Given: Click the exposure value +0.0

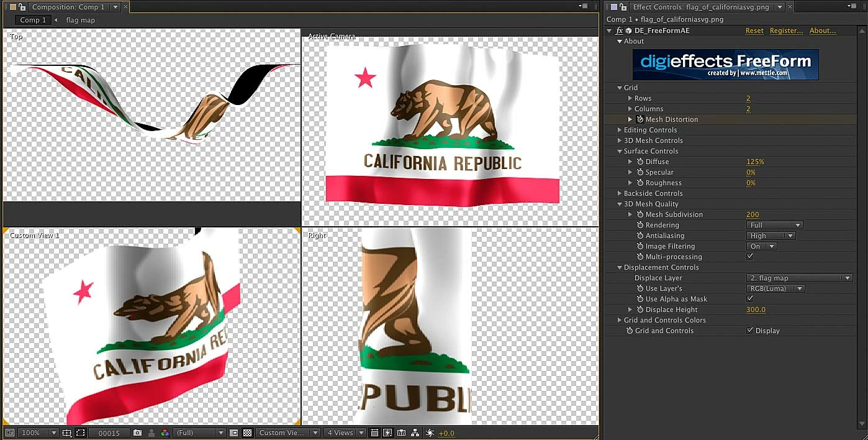Looking at the screenshot, I should 446,433.
